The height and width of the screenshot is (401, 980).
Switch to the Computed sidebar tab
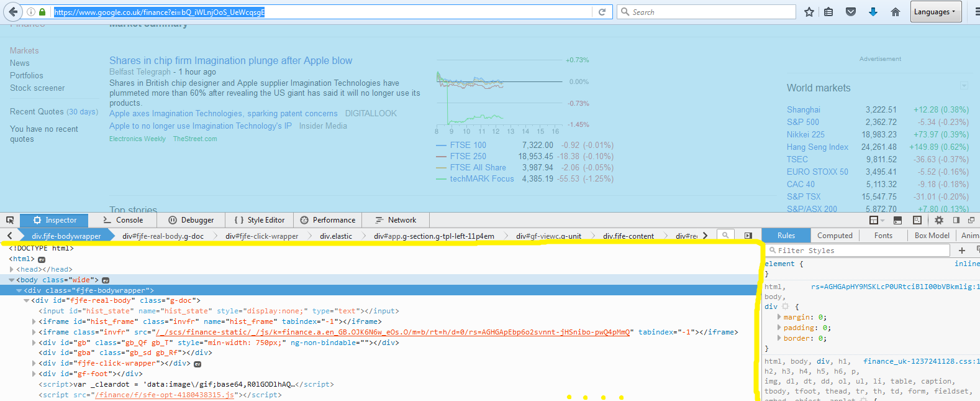(x=835, y=236)
